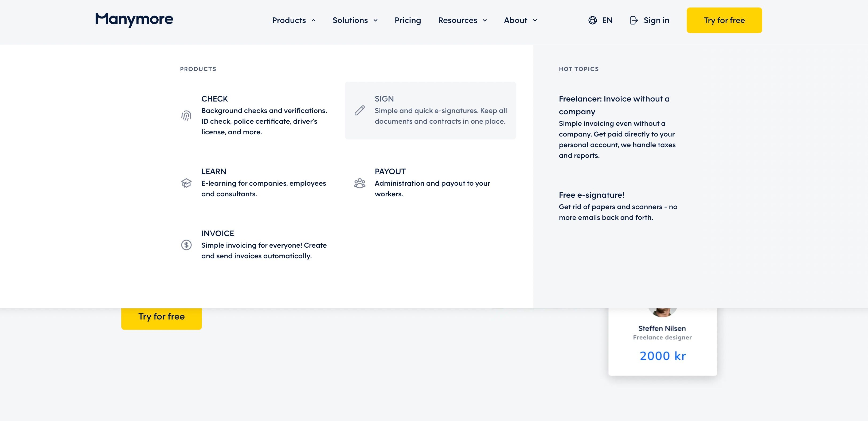Click the Manymore logo
This screenshot has width=868, height=421.
tap(134, 20)
